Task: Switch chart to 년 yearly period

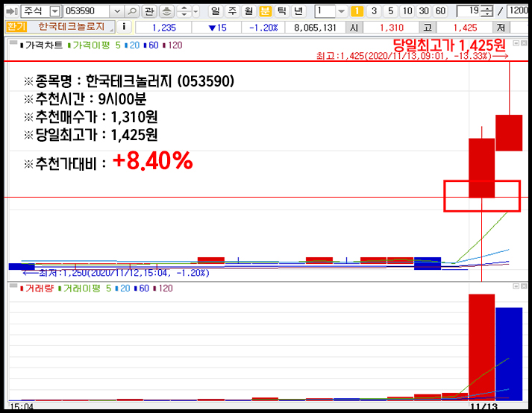Action: [298, 11]
